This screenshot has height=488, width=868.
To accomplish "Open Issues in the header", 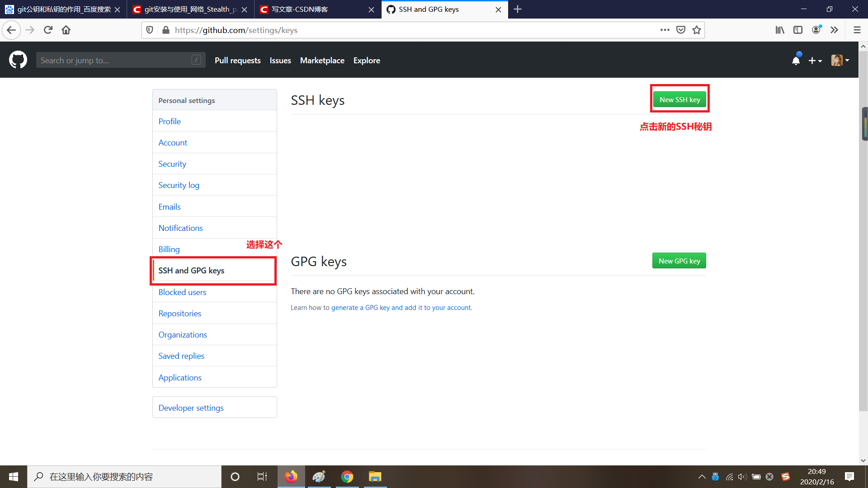I will coord(280,61).
